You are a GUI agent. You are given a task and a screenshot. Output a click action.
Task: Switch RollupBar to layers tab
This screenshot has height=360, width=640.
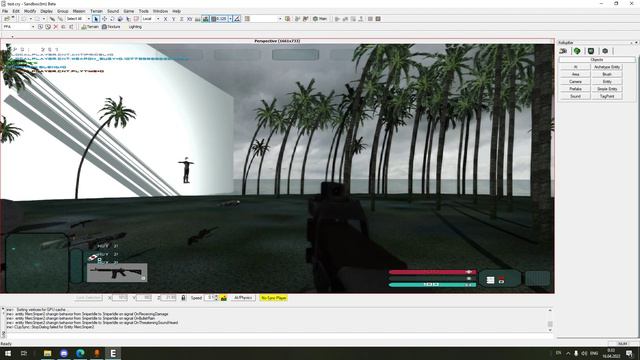click(x=605, y=51)
